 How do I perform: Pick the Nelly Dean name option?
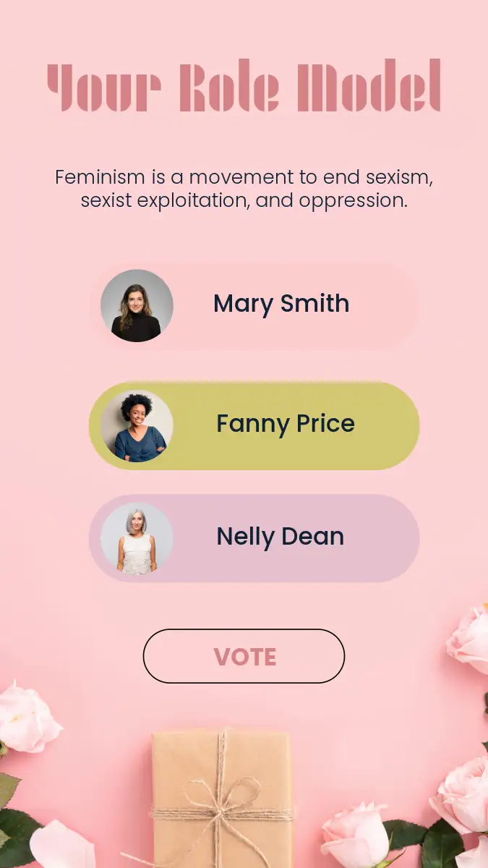coord(281,537)
